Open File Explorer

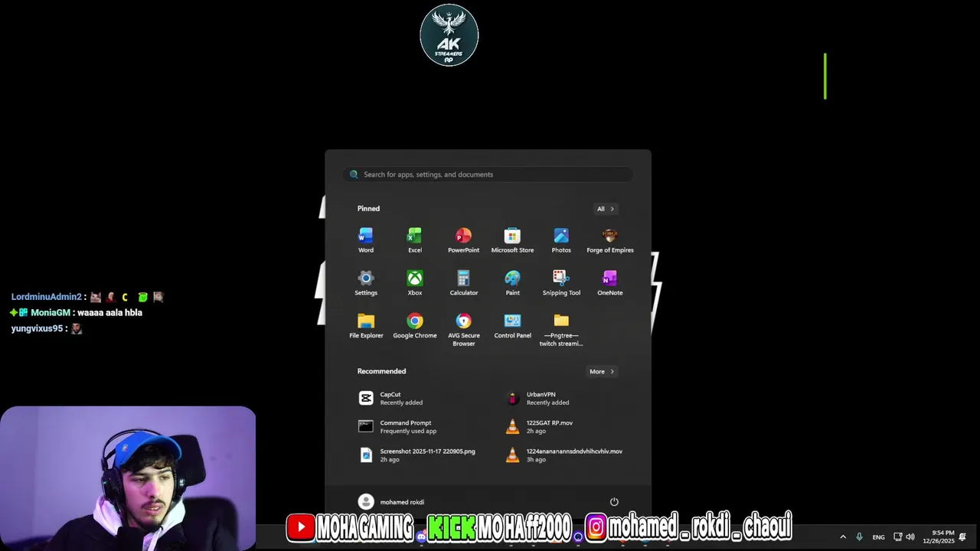(x=366, y=326)
